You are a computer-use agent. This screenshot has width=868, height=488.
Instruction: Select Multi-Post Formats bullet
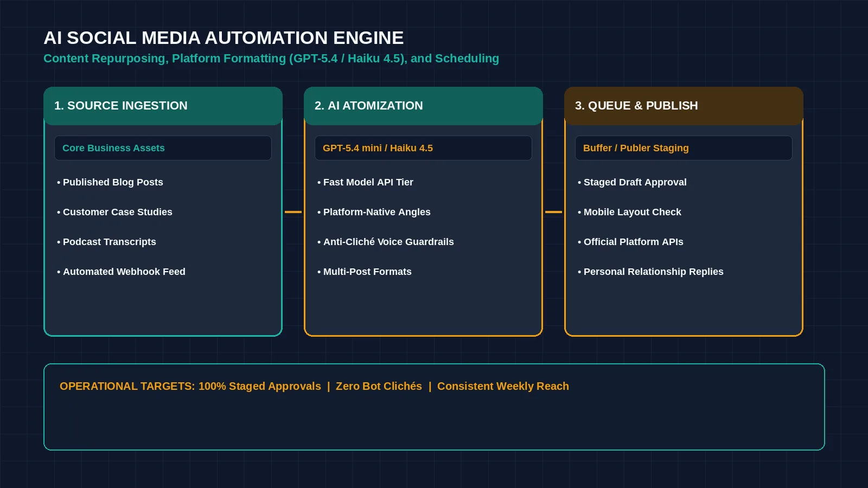coord(365,272)
